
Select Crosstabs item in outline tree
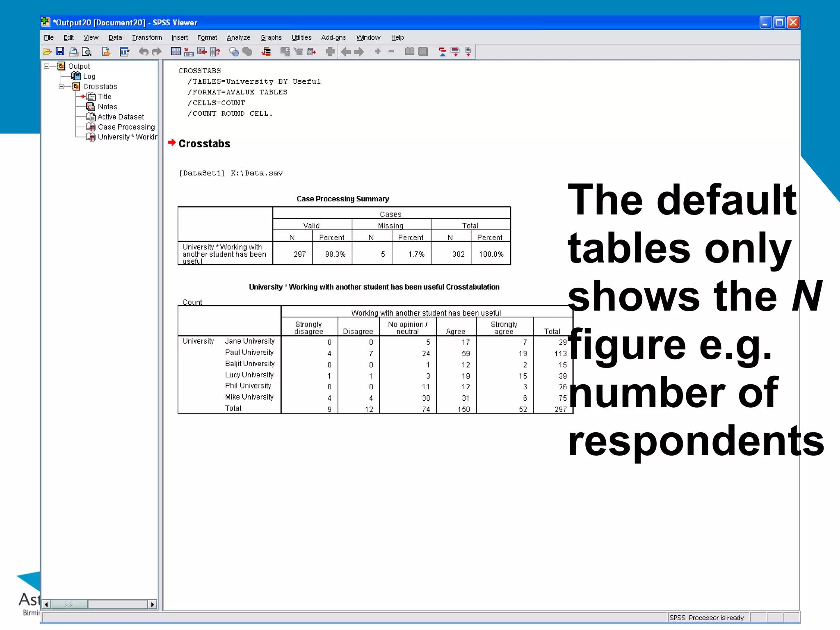click(x=100, y=87)
